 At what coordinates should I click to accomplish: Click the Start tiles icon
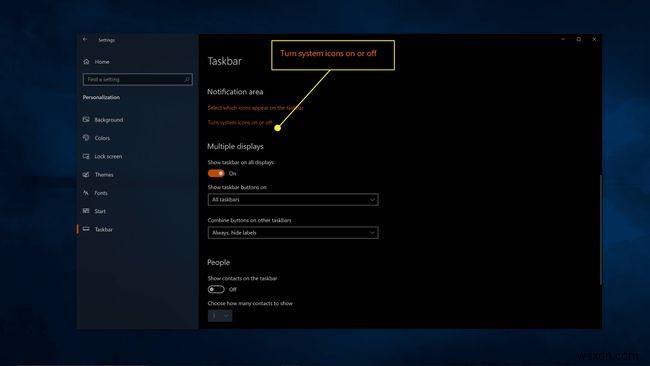pos(86,211)
